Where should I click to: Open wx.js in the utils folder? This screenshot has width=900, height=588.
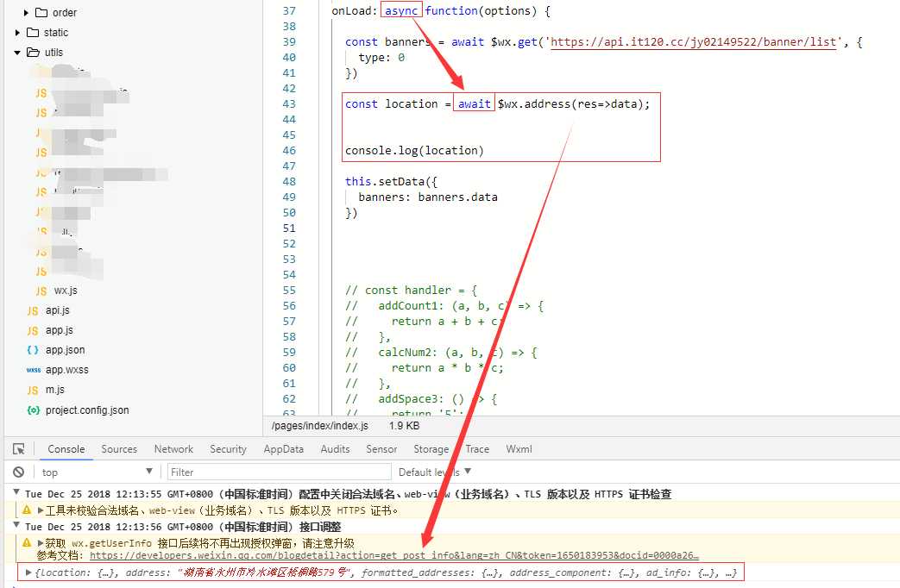tap(66, 291)
